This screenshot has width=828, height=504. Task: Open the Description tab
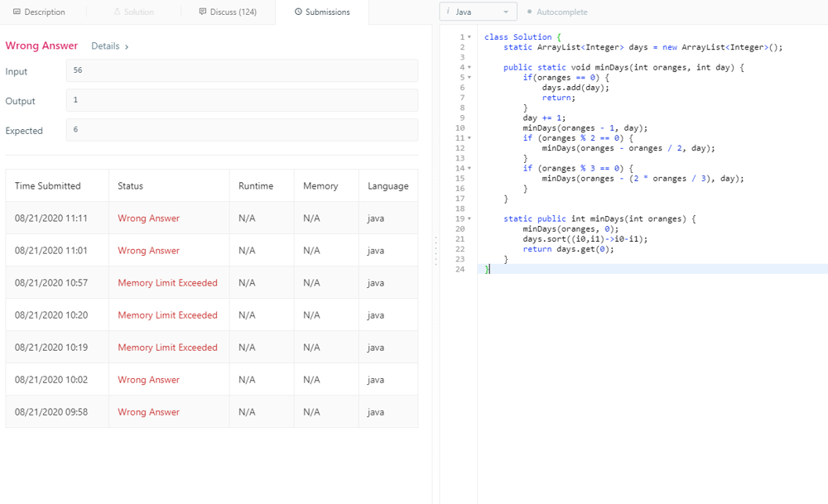tap(39, 12)
